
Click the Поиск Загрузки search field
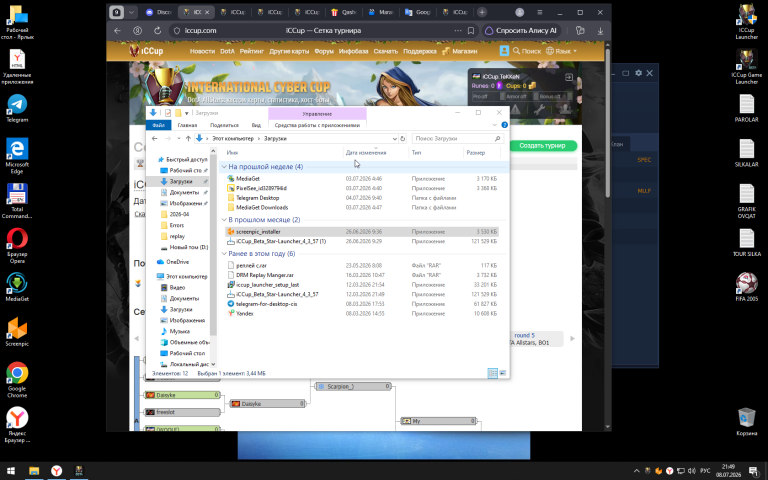[x=453, y=139]
